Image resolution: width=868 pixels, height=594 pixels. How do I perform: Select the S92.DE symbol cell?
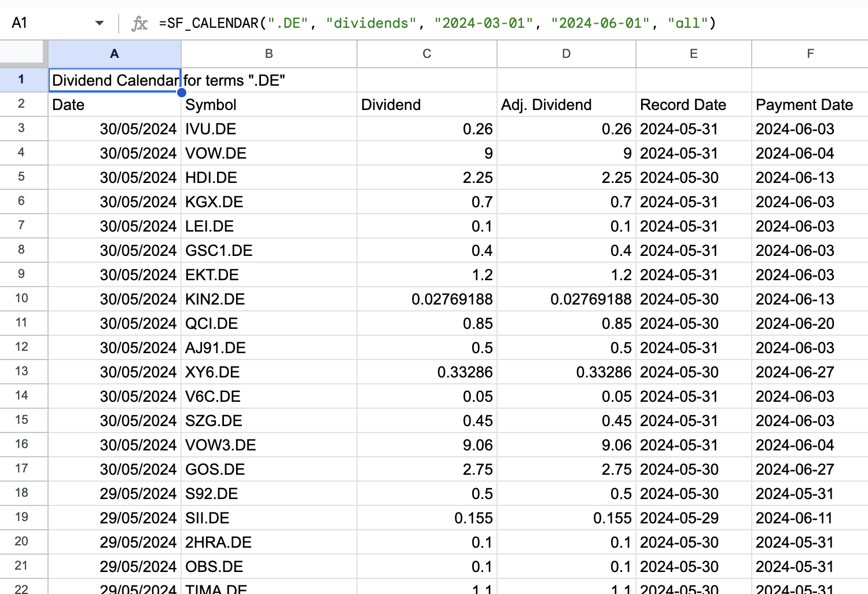click(269, 494)
